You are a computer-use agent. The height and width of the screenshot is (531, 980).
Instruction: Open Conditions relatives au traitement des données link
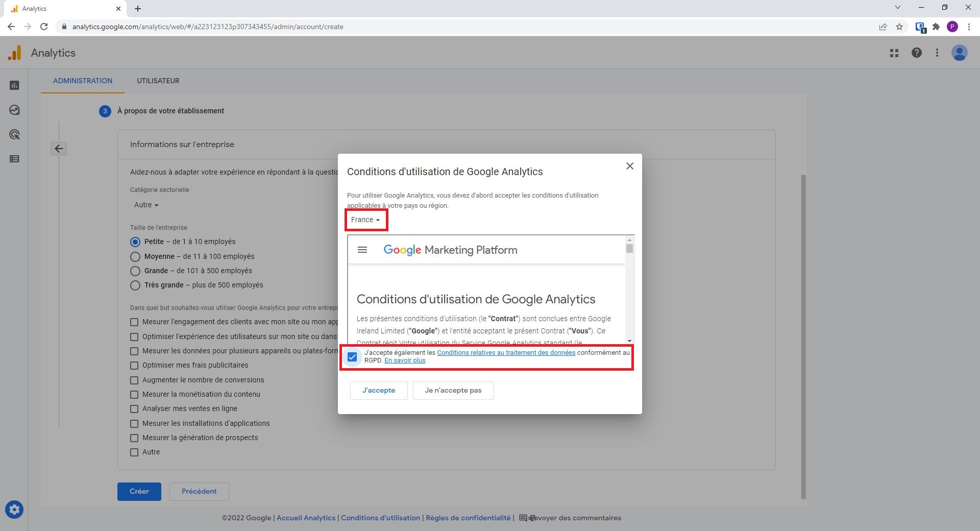click(506, 353)
